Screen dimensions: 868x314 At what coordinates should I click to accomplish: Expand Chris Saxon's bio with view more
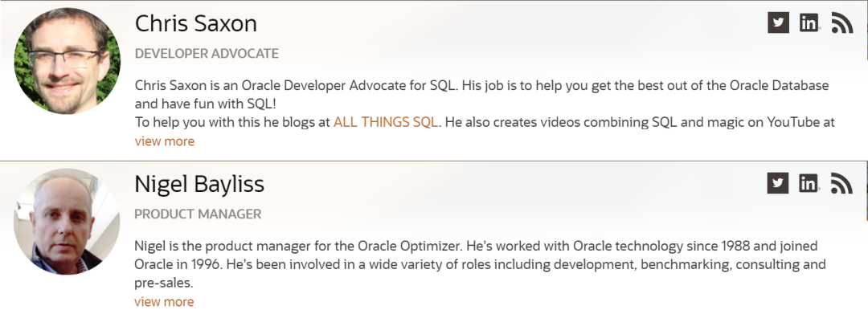coord(165,141)
